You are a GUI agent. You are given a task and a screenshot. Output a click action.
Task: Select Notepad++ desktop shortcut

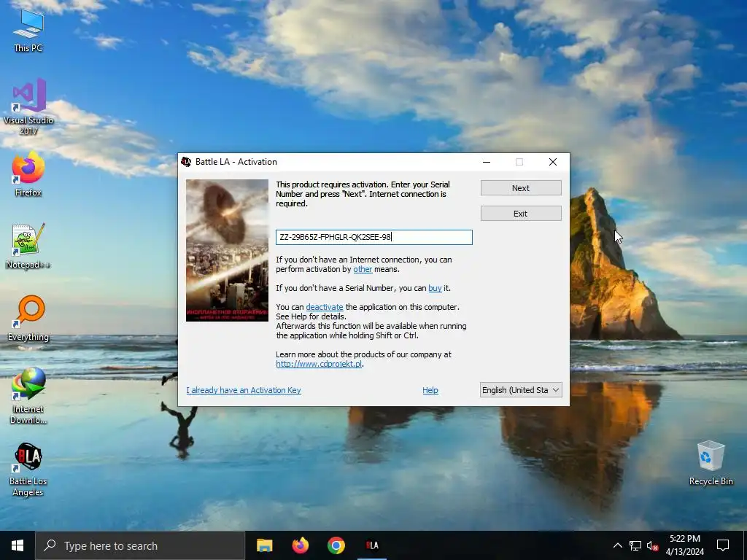(28, 246)
